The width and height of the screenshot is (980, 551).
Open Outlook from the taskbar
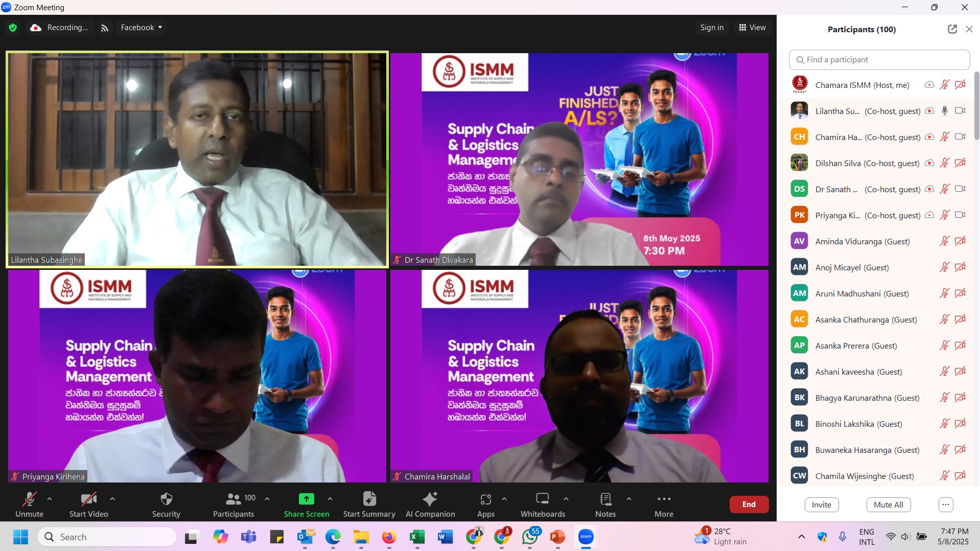[305, 537]
